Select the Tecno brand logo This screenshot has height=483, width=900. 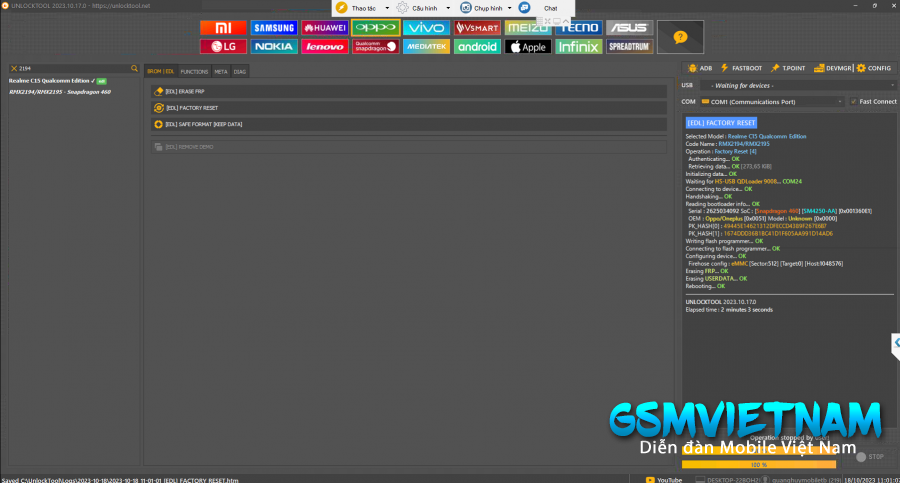pos(579,28)
